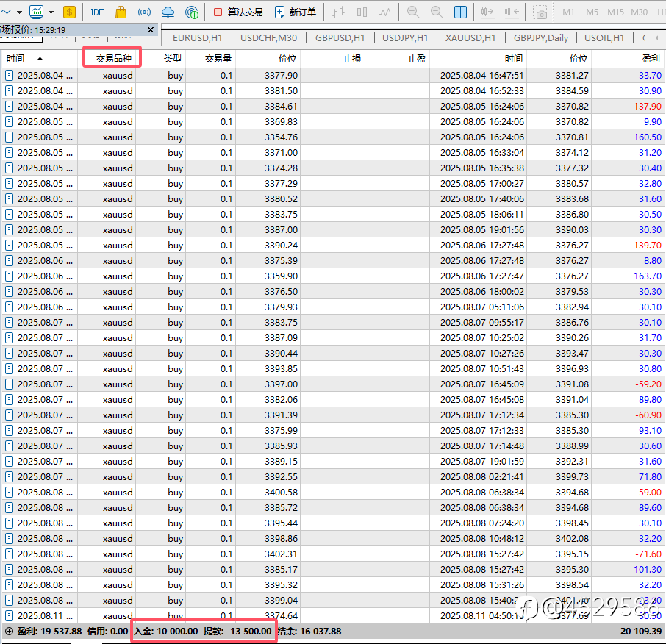Viewport: 666px width, 644px height.
Task: Toggle chart shift from right edge
Action: pyautogui.click(x=513, y=12)
